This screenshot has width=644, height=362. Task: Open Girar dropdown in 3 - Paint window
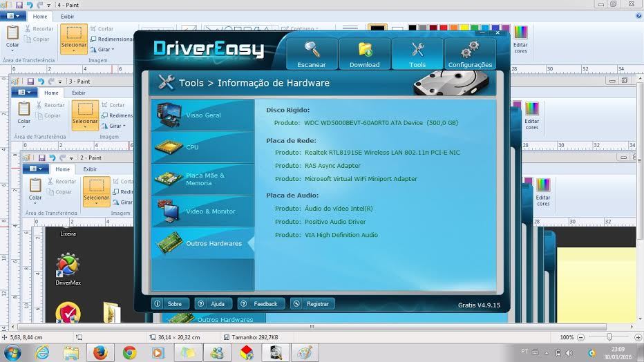(x=114, y=126)
